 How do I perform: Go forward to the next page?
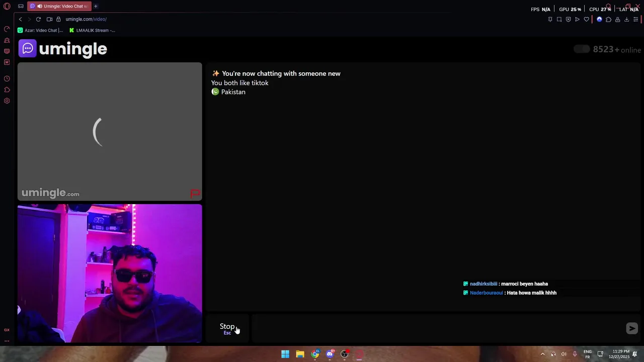[x=29, y=19]
